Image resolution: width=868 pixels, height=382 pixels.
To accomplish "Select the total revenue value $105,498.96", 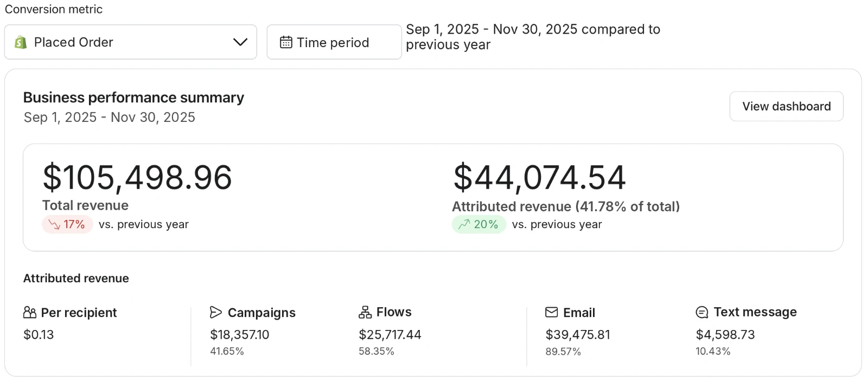I will click(x=137, y=178).
